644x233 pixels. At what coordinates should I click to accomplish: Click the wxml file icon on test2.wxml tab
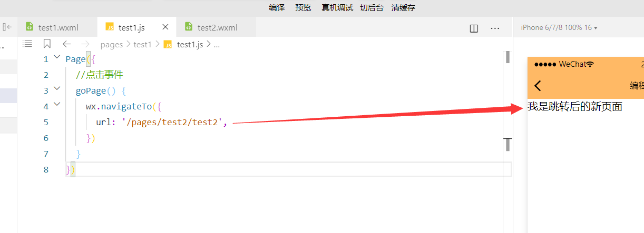[x=189, y=27]
